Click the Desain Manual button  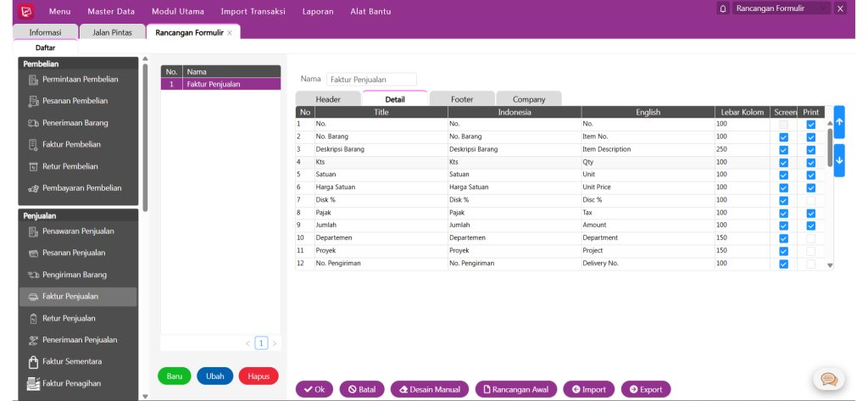pos(429,389)
